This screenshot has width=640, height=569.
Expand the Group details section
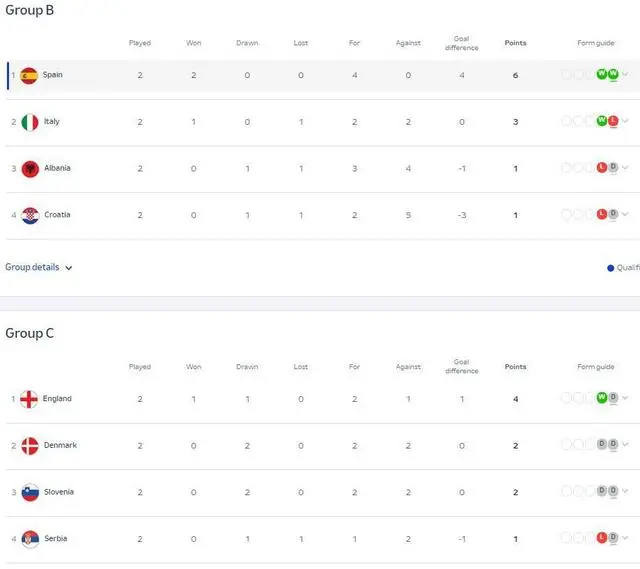tap(39, 267)
